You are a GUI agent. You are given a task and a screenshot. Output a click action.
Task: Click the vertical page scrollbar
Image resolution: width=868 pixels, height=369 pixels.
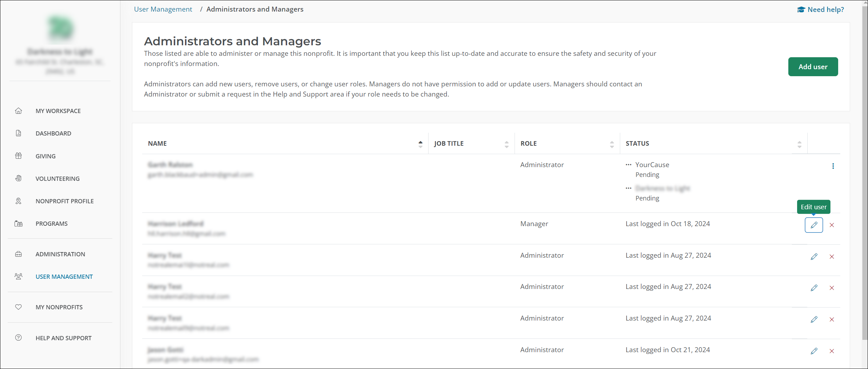click(x=864, y=176)
